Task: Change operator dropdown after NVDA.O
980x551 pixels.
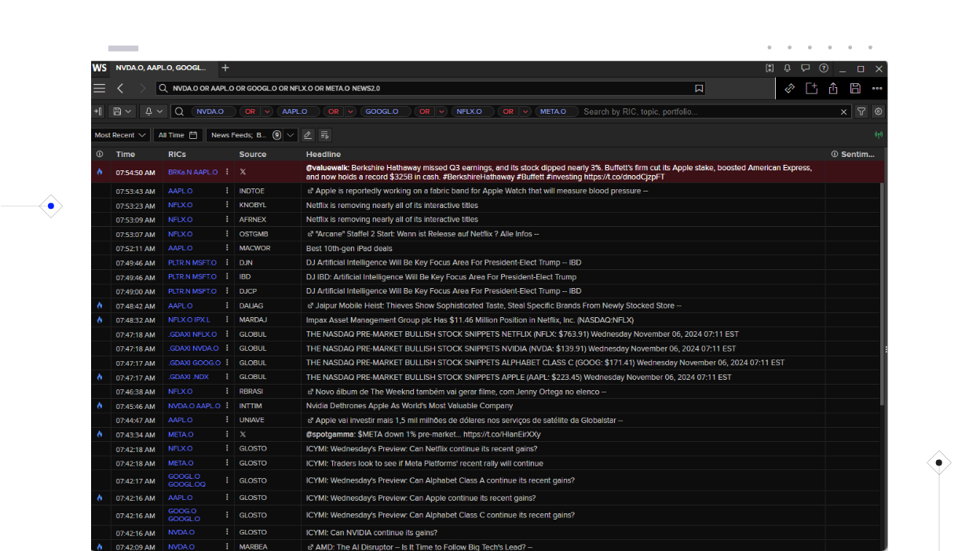Action: 267,111
